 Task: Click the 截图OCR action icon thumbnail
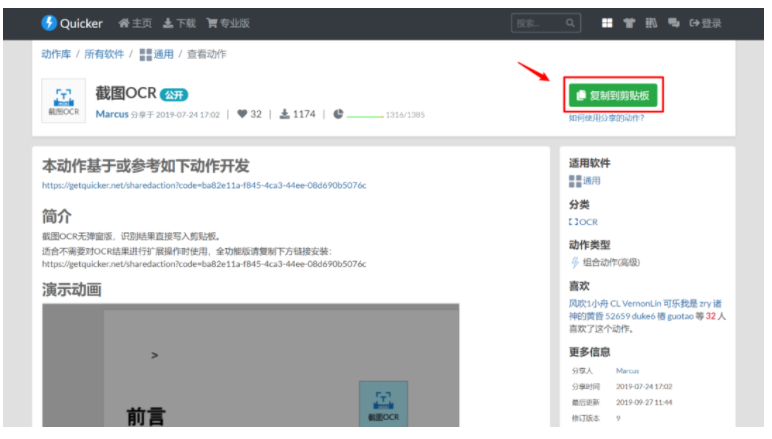click(x=64, y=101)
